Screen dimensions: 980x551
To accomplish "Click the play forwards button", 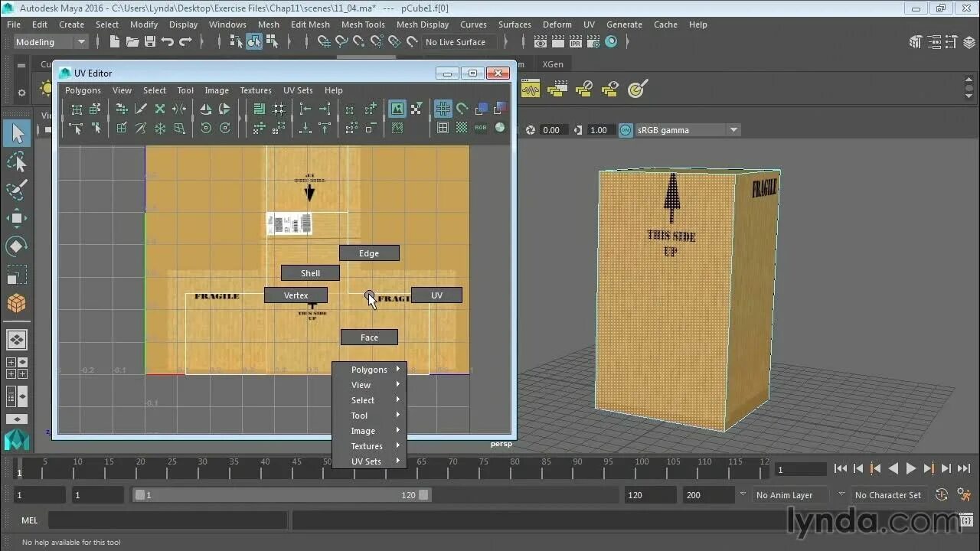I will pyautogui.click(x=911, y=468).
